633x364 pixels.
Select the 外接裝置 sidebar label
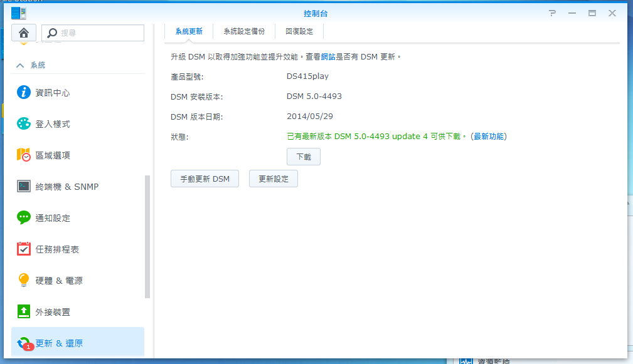pyautogui.click(x=53, y=312)
